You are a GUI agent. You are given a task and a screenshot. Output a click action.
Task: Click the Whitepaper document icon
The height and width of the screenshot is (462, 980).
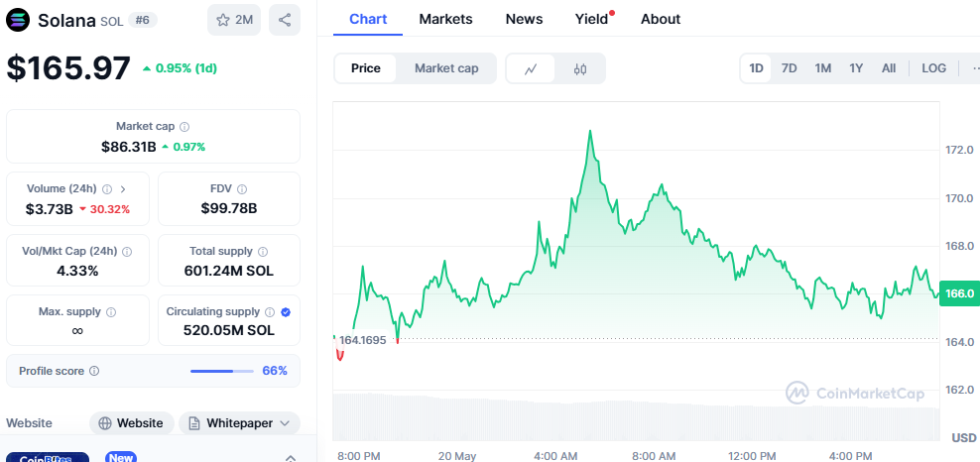point(195,423)
